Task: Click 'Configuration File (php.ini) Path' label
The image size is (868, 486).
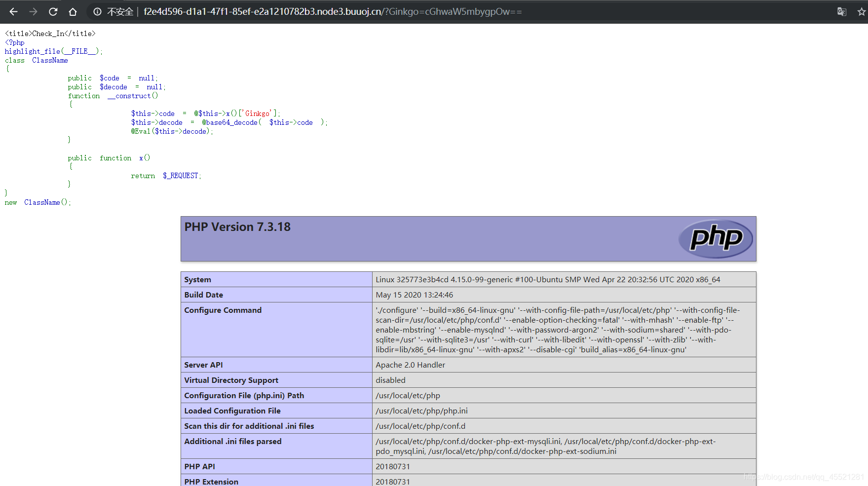Action: pyautogui.click(x=244, y=396)
